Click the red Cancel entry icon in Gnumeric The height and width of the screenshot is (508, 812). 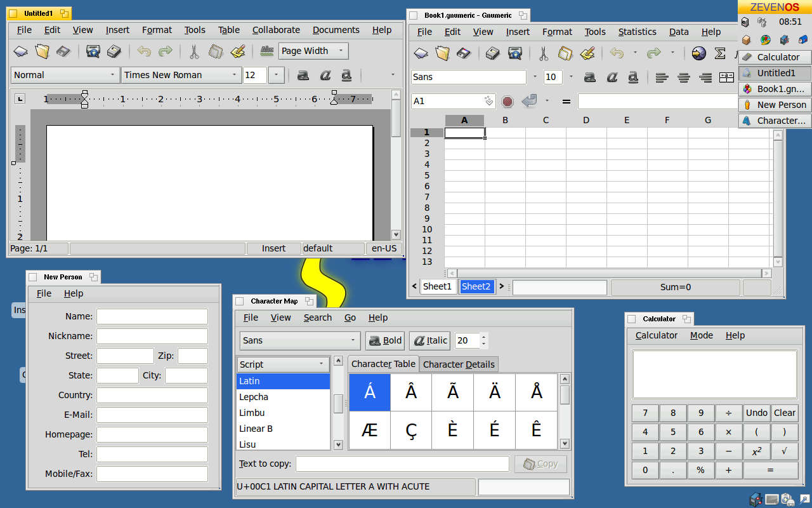[507, 101]
